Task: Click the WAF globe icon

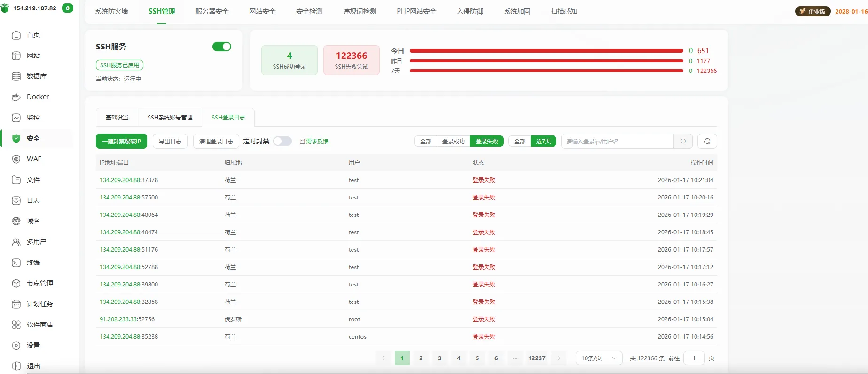Action: click(x=16, y=159)
